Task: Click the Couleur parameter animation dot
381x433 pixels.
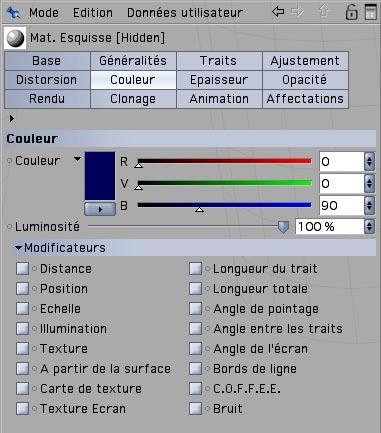Action: [x=9, y=161]
